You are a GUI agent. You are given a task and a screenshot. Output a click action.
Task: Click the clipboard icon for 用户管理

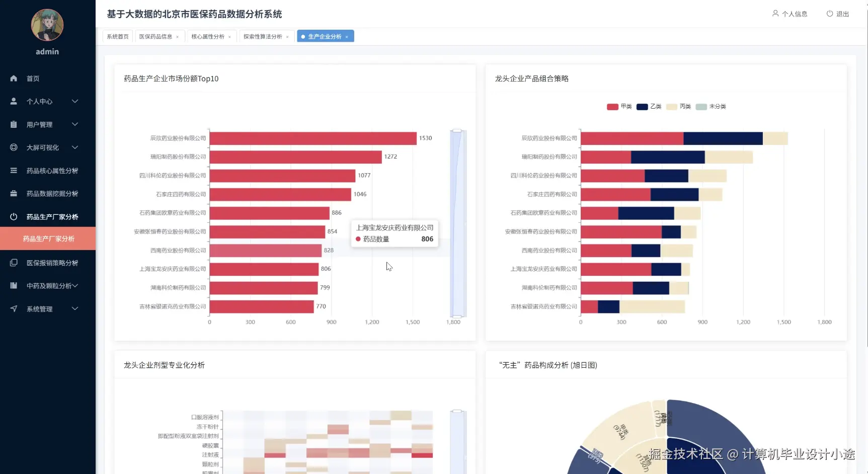tap(14, 124)
